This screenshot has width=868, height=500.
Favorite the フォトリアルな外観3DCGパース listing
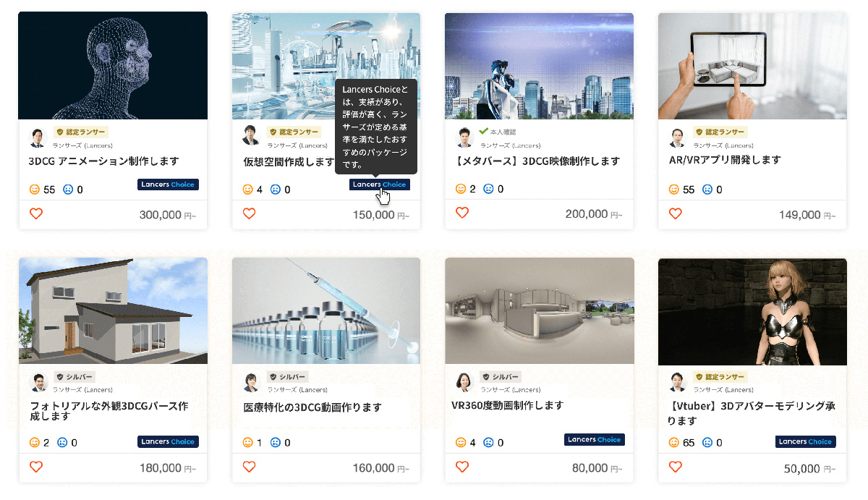tap(36, 467)
